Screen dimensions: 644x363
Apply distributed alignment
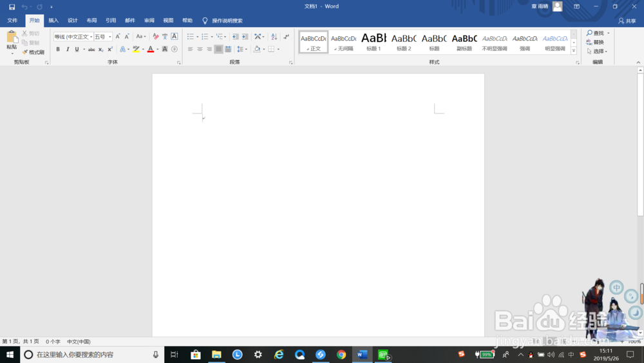[x=228, y=50]
